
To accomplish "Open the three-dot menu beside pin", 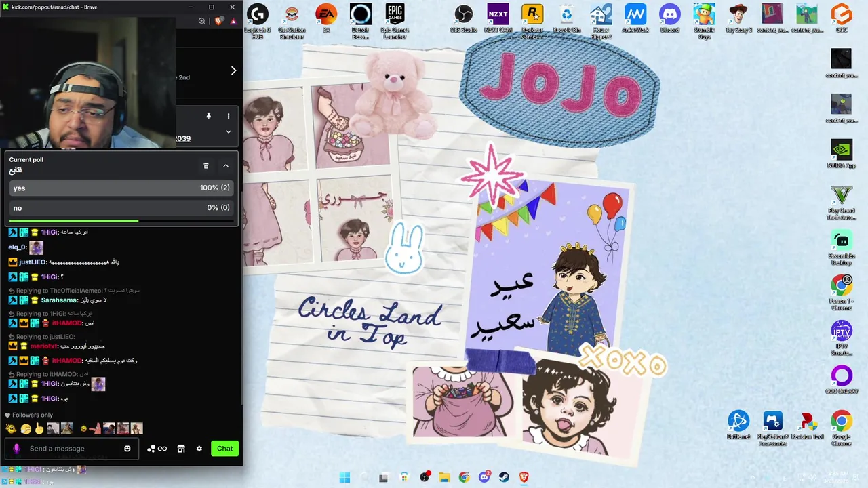I will pos(229,116).
